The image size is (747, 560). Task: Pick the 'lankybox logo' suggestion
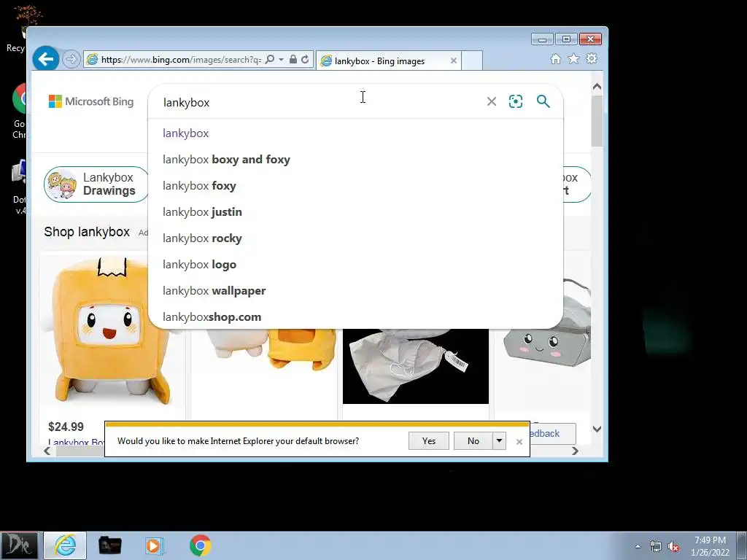pyautogui.click(x=355, y=264)
